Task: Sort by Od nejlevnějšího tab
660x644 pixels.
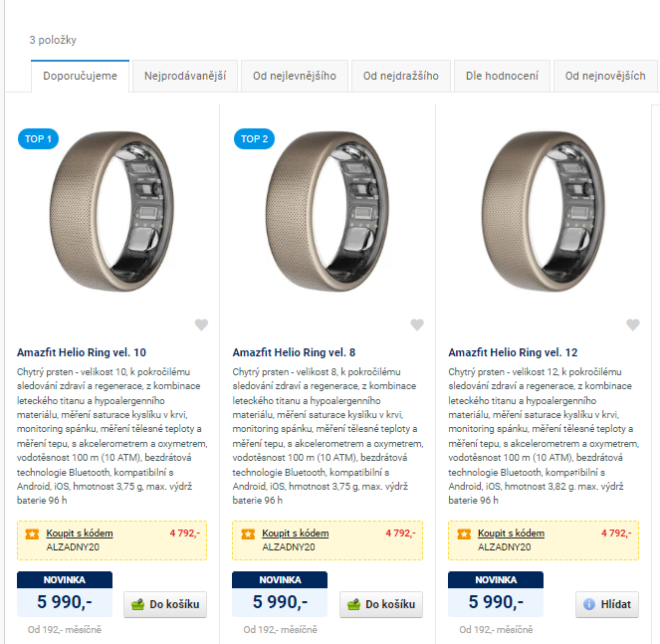Action: 295,76
